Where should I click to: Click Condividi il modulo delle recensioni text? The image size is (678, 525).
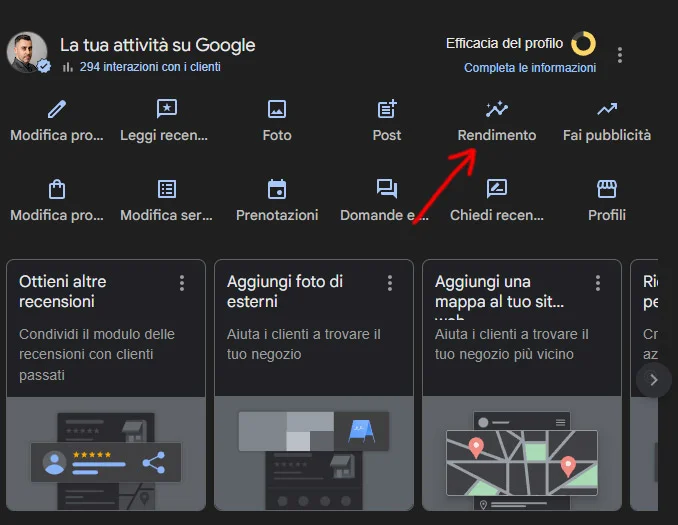tap(97, 355)
